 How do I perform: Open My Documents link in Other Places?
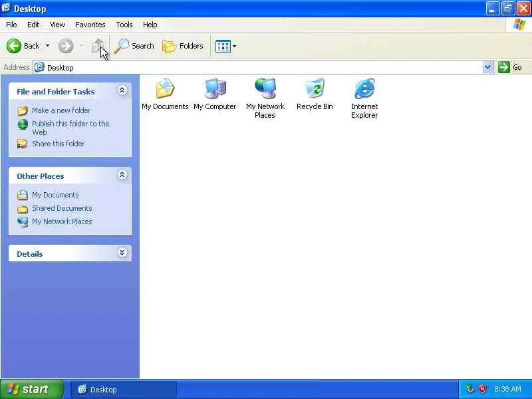(x=55, y=195)
